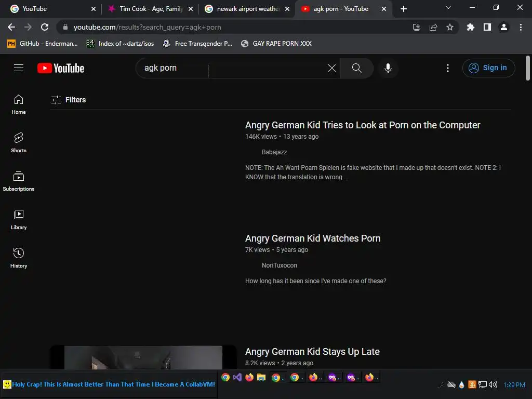The width and height of the screenshot is (532, 399).
Task: Open the volume speaker tray icon
Action: [493, 384]
